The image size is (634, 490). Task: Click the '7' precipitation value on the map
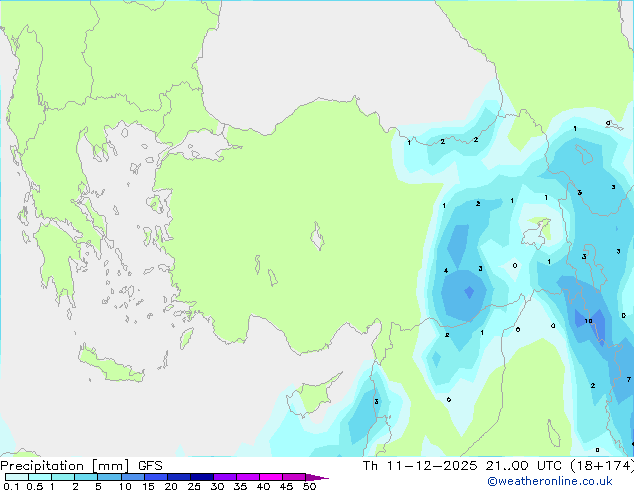tap(629, 379)
